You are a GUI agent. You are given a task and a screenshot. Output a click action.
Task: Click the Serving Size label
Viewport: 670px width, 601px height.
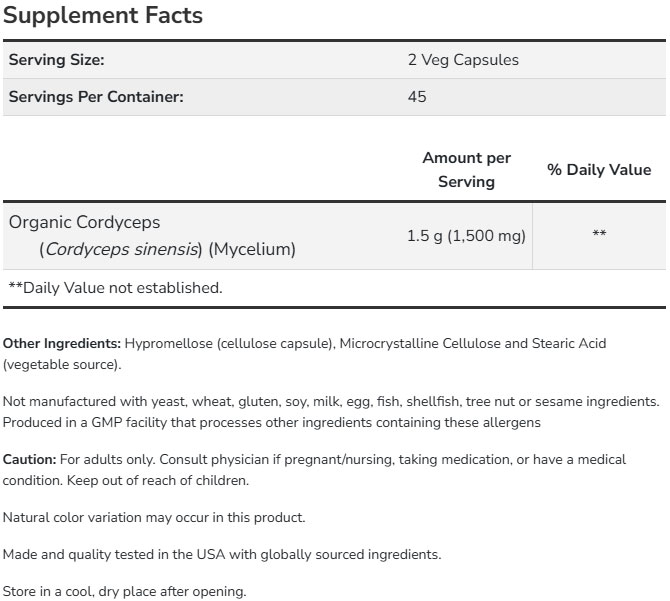pos(56,60)
